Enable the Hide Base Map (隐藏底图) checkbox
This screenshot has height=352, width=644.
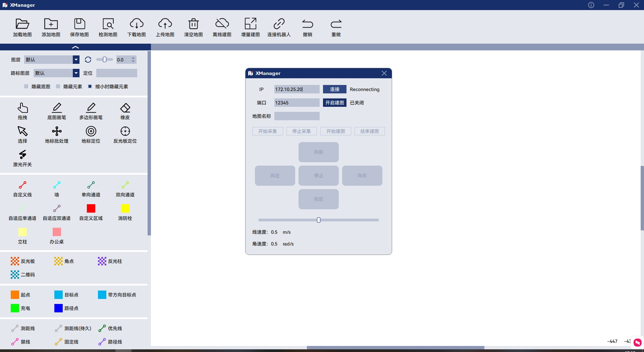pyautogui.click(x=26, y=87)
